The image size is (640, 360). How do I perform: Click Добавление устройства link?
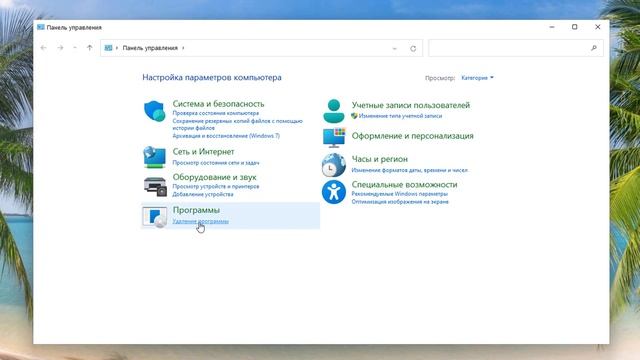pyautogui.click(x=203, y=194)
